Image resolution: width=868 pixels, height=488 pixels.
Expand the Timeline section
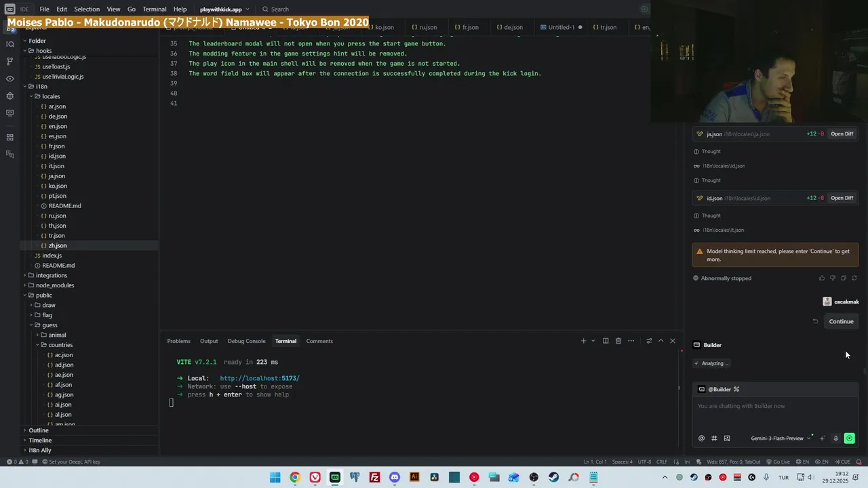[40, 441]
